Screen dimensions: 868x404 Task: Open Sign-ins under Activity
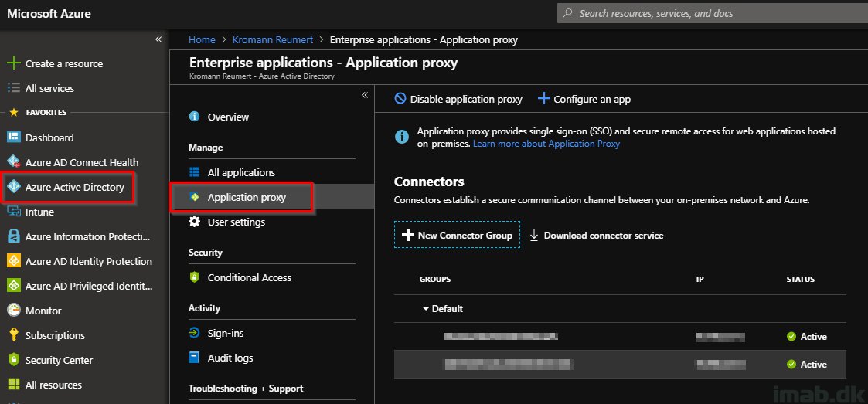click(x=226, y=333)
